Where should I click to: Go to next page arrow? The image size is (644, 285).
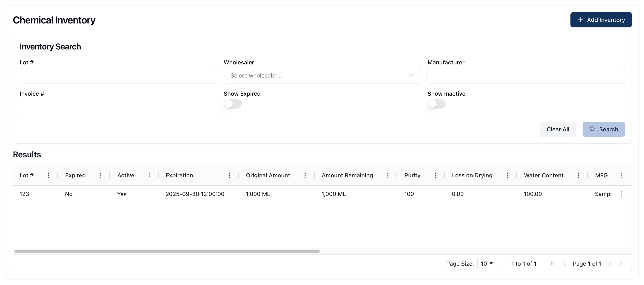click(x=610, y=263)
